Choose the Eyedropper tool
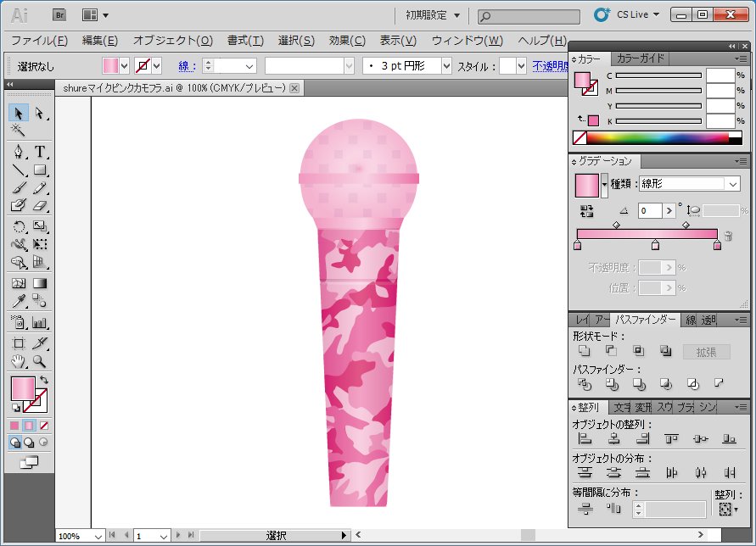756x546 pixels. click(x=19, y=302)
